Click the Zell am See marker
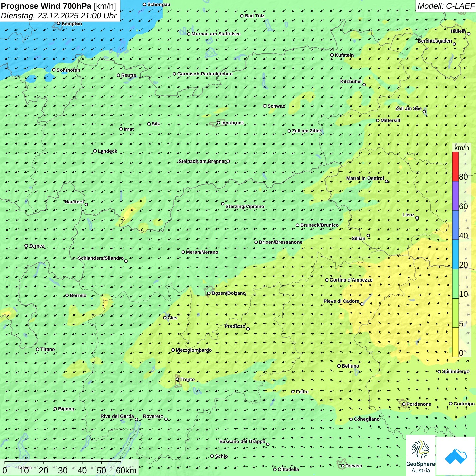The height and width of the screenshot is (476, 476). click(x=424, y=111)
